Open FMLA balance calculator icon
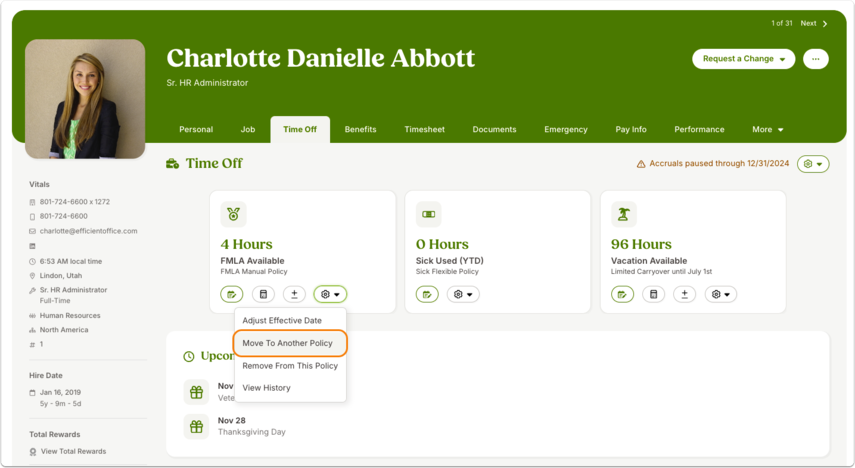855x468 pixels. (263, 295)
